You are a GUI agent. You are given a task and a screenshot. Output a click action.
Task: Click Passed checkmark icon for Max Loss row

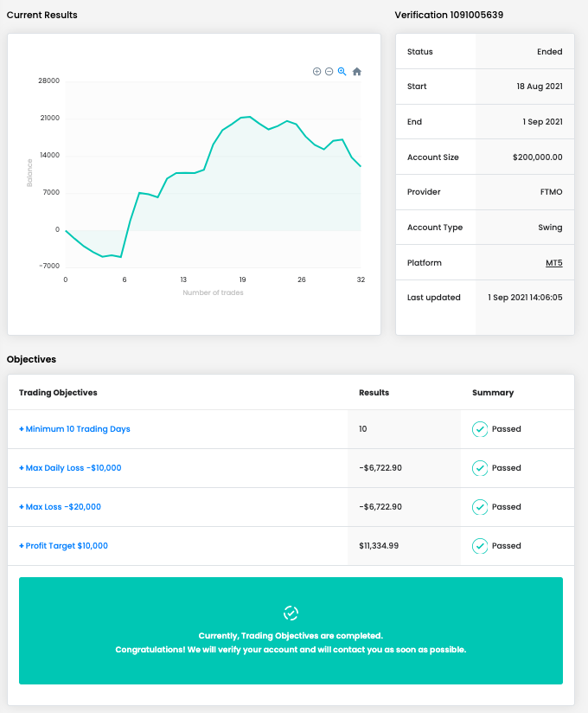coord(480,506)
